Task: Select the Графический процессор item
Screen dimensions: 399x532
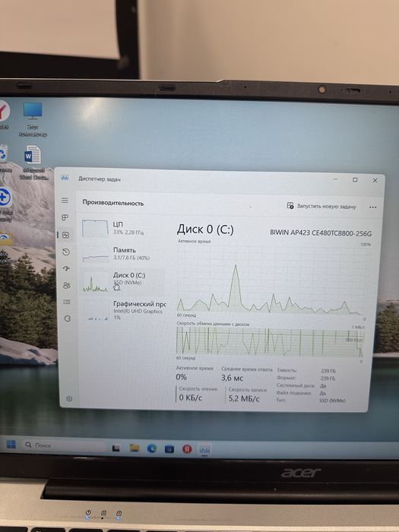Action: pyautogui.click(x=123, y=310)
